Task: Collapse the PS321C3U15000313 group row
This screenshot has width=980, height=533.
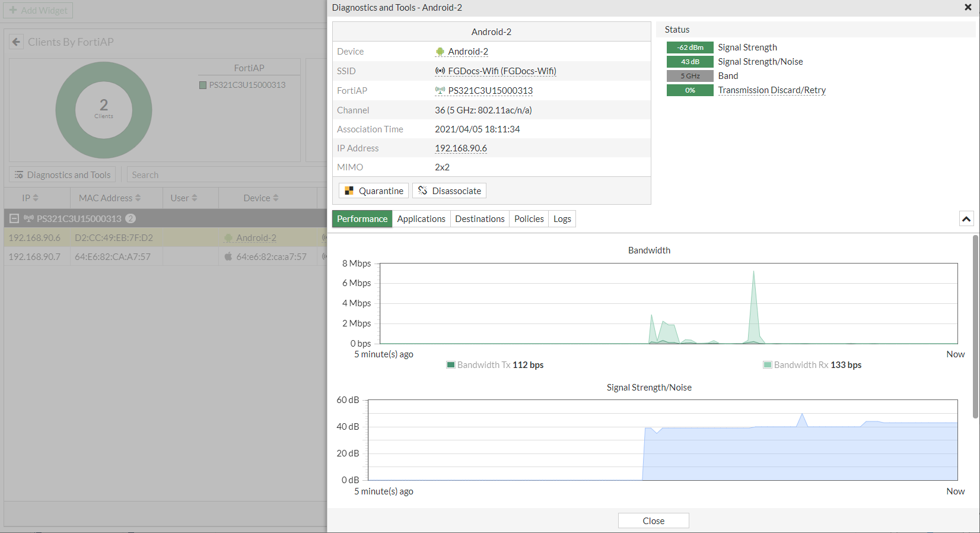Action: coord(14,218)
